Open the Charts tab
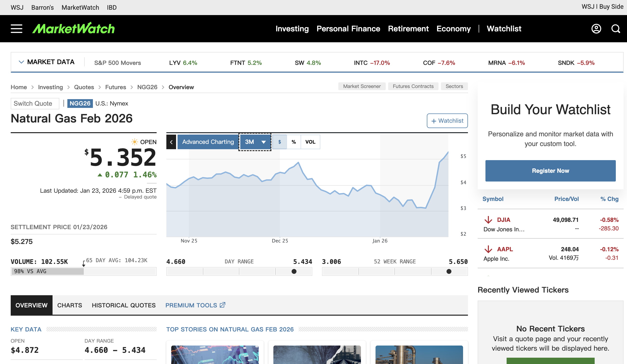Viewport: 627px width, 364px height. 69,305
